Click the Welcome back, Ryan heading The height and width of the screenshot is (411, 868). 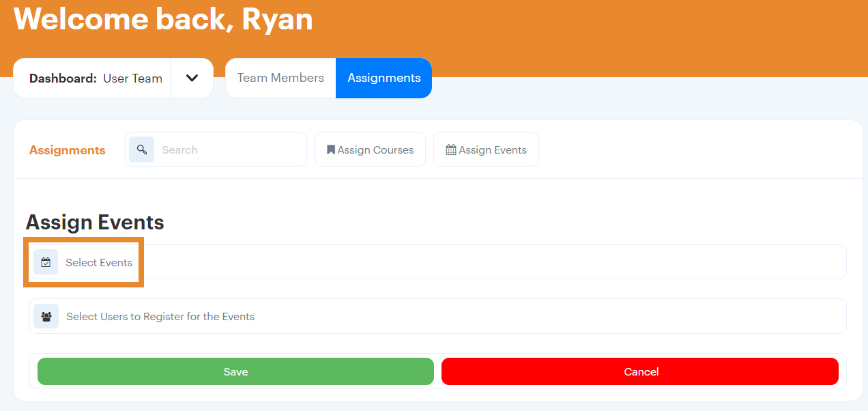163,19
